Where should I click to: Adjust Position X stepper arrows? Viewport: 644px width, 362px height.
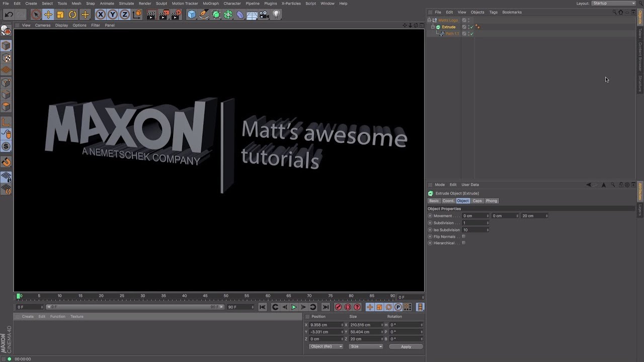[343, 325]
